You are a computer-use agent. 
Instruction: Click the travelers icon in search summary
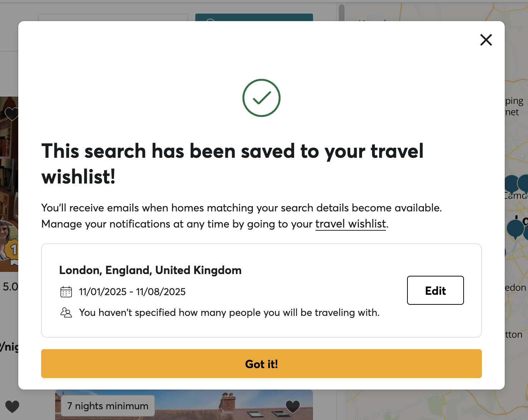point(66,313)
